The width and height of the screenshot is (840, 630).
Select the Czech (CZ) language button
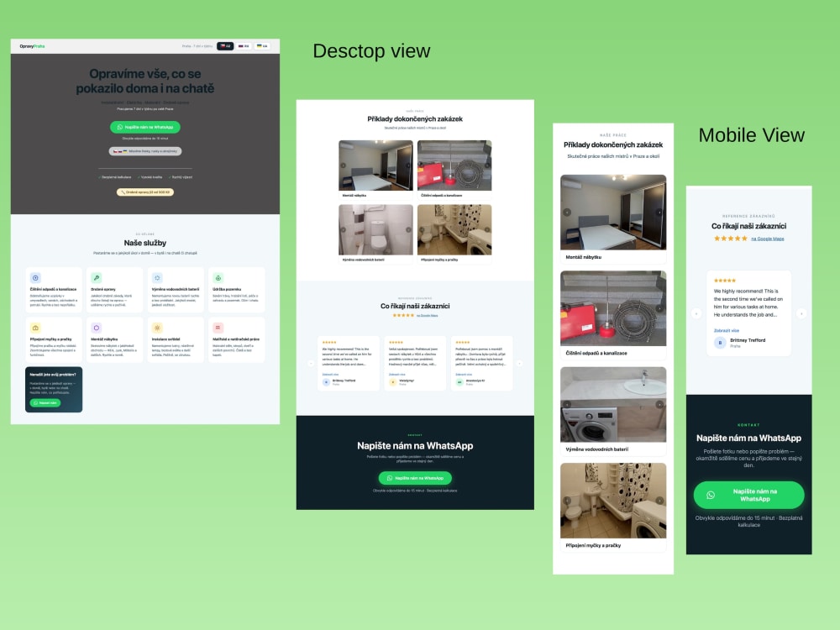click(225, 46)
